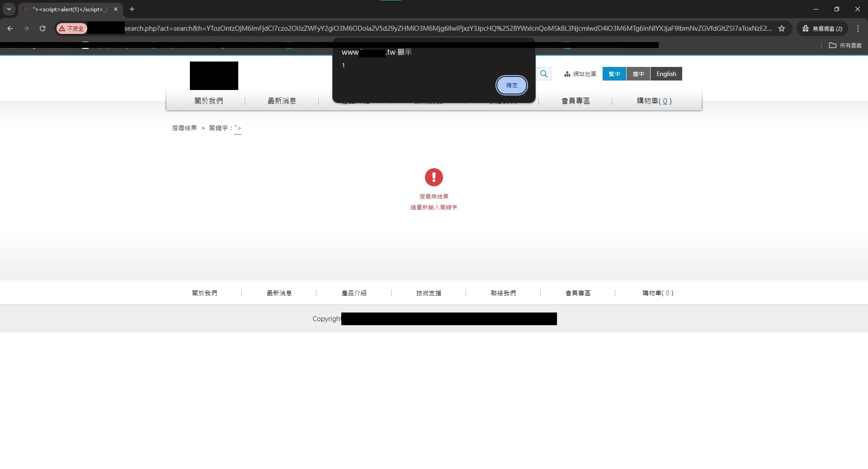Screen dimensions: 868x469
Task: Click 搜尋結果 breadcrumb text
Action: [184, 128]
